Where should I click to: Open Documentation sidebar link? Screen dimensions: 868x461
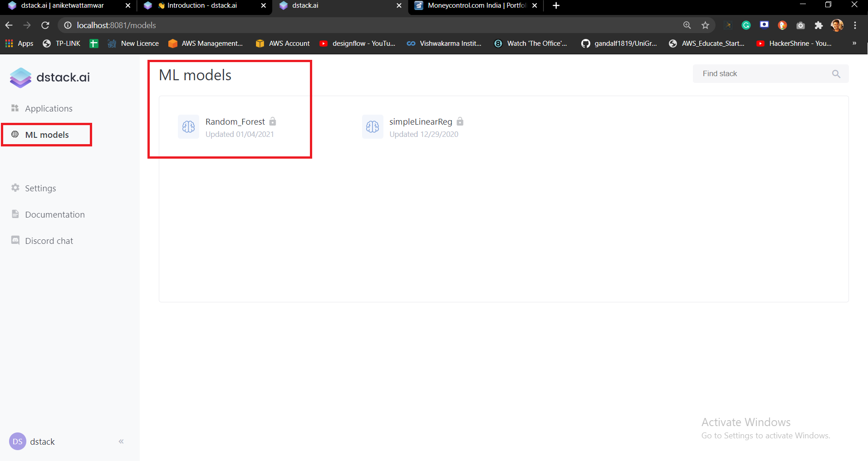point(55,214)
